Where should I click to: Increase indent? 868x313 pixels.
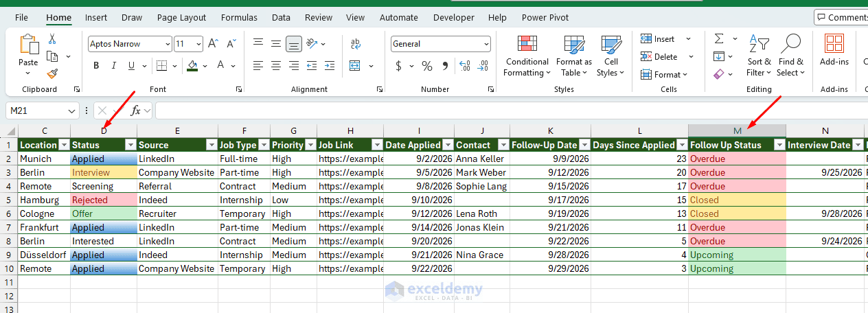pos(330,66)
